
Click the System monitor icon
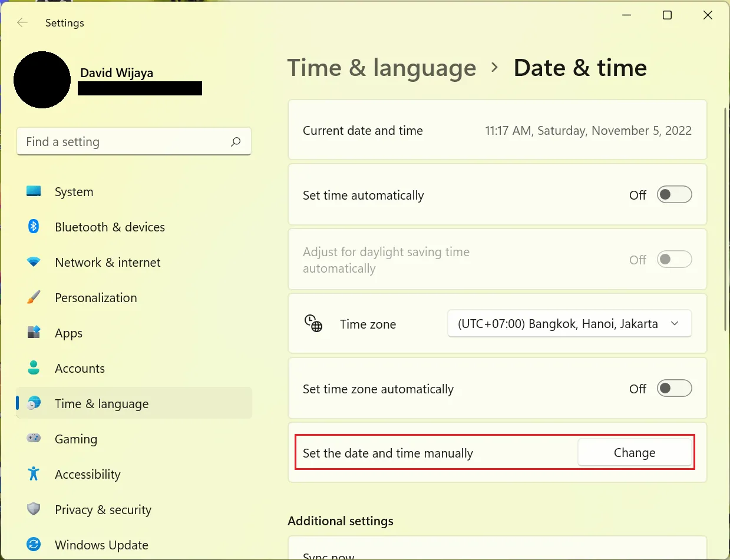pyautogui.click(x=34, y=191)
